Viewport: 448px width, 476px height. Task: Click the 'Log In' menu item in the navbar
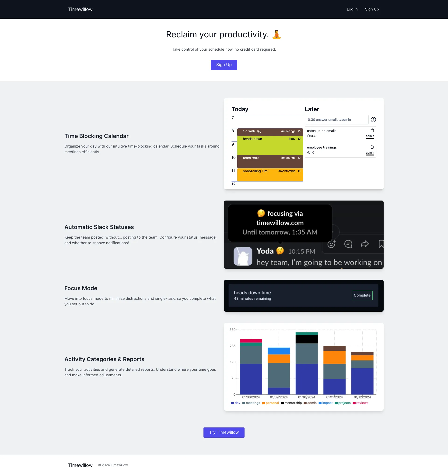click(352, 9)
